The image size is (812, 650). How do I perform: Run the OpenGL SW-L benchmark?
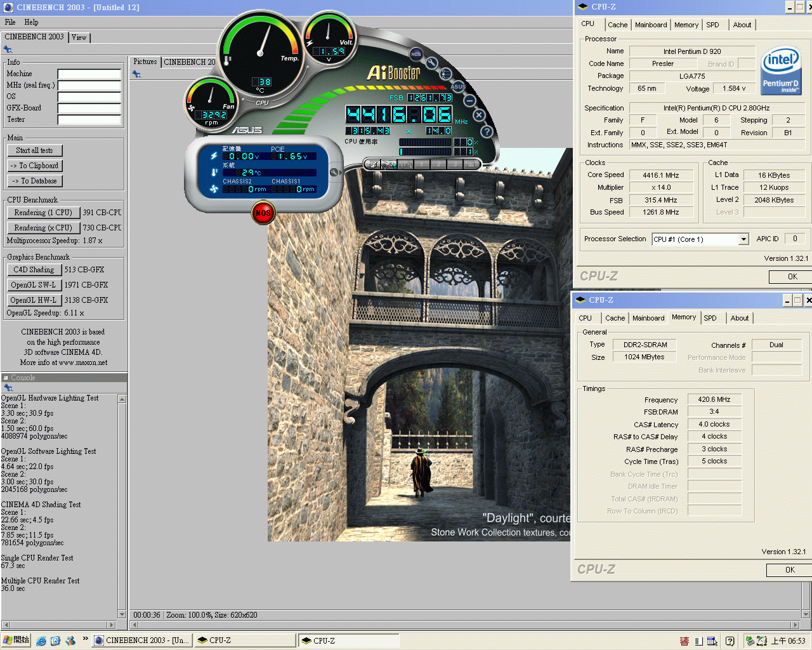pos(34,285)
